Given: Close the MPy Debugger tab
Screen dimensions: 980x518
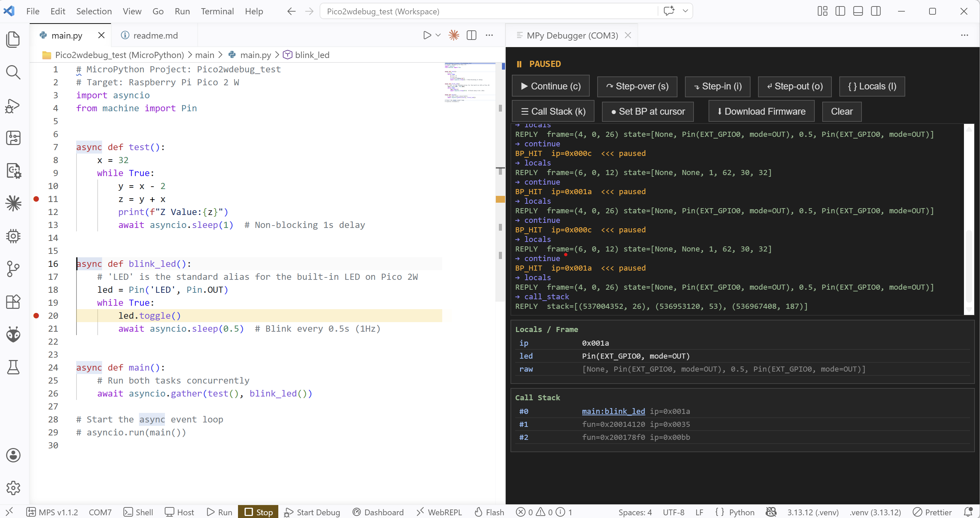Looking at the screenshot, I should pyautogui.click(x=628, y=35).
